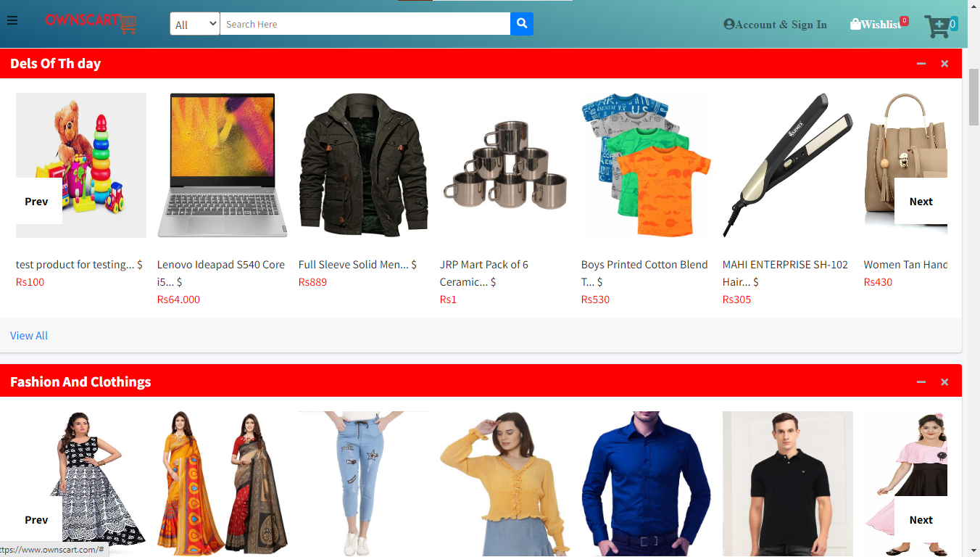
Task: Open the View All link
Action: [x=29, y=336]
